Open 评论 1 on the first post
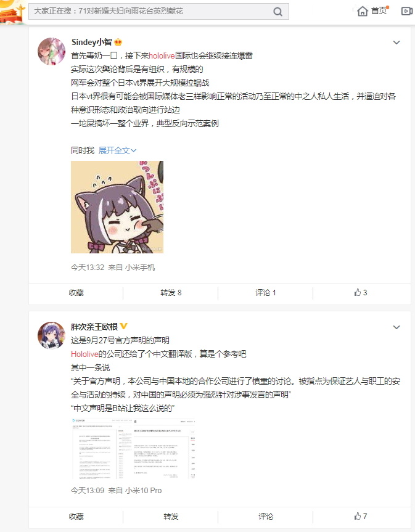The height and width of the screenshot is (532, 415). click(x=265, y=293)
